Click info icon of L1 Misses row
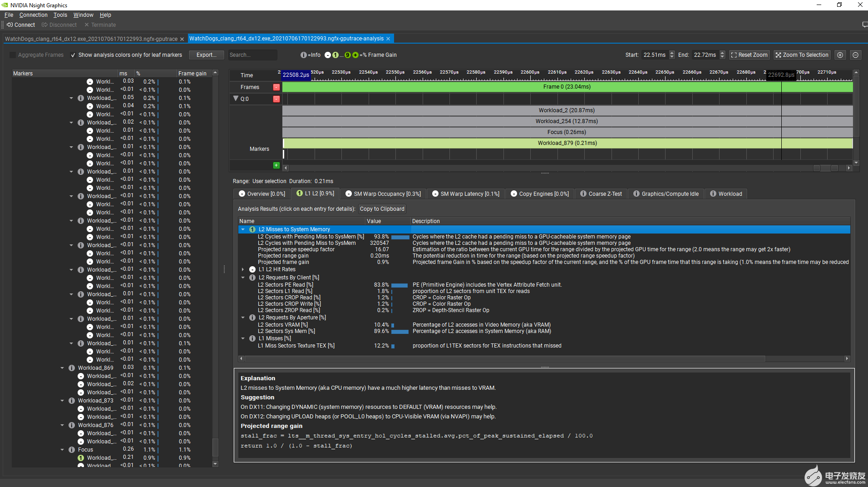 coord(252,338)
